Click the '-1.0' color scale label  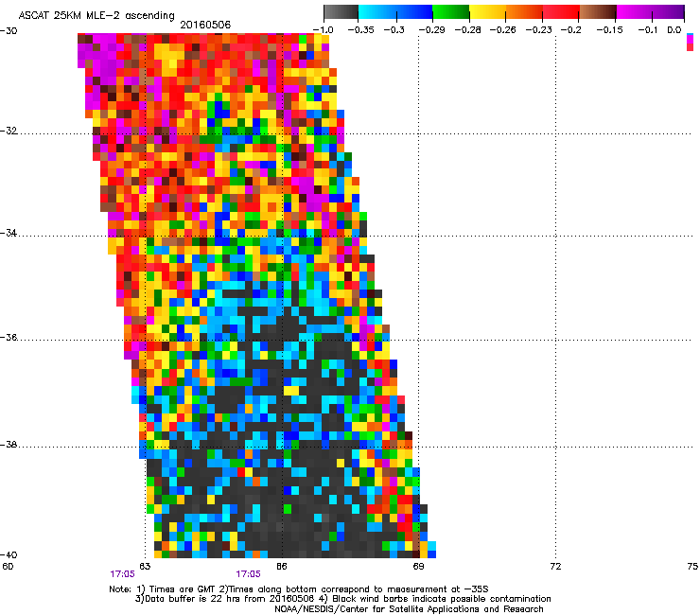[323, 30]
